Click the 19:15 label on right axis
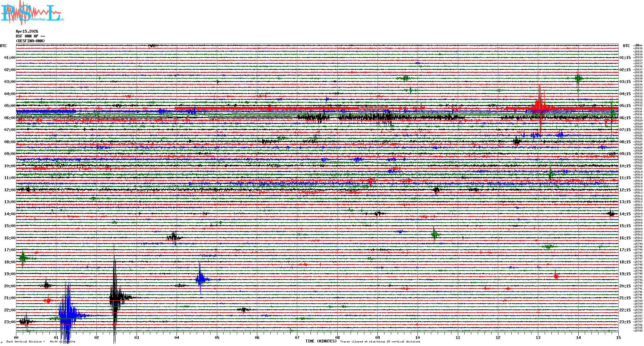 pyautogui.click(x=625, y=274)
